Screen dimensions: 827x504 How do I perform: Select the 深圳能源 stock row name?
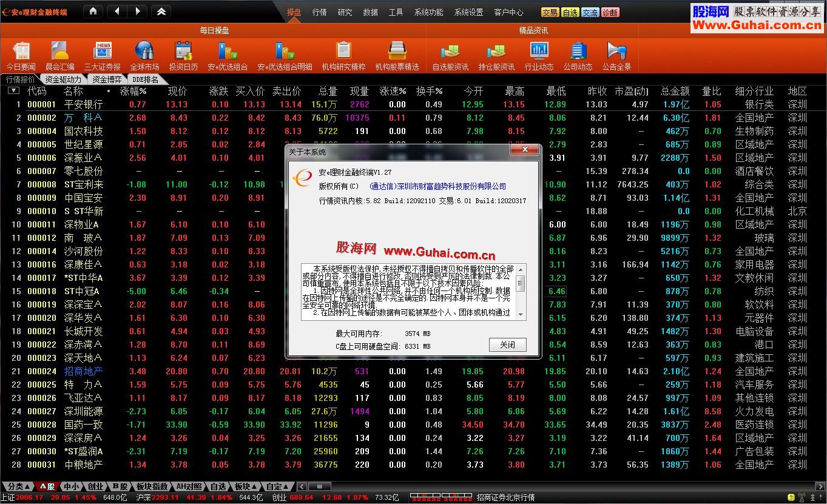pyautogui.click(x=83, y=411)
